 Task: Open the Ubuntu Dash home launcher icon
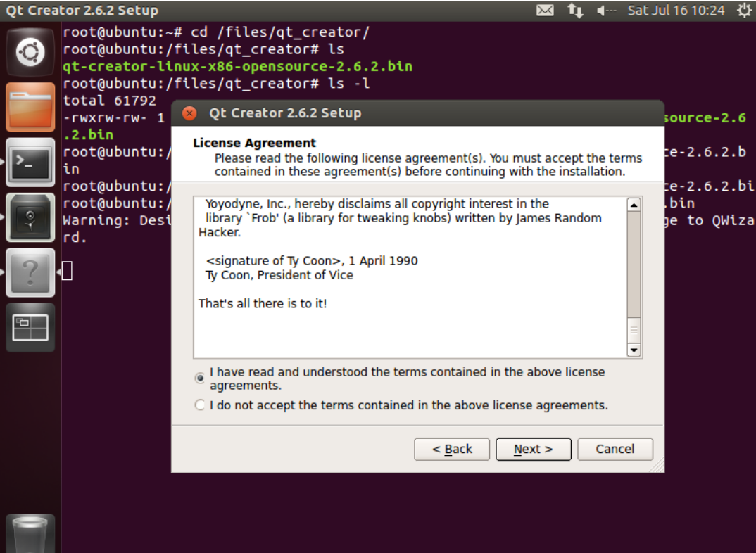click(30, 51)
